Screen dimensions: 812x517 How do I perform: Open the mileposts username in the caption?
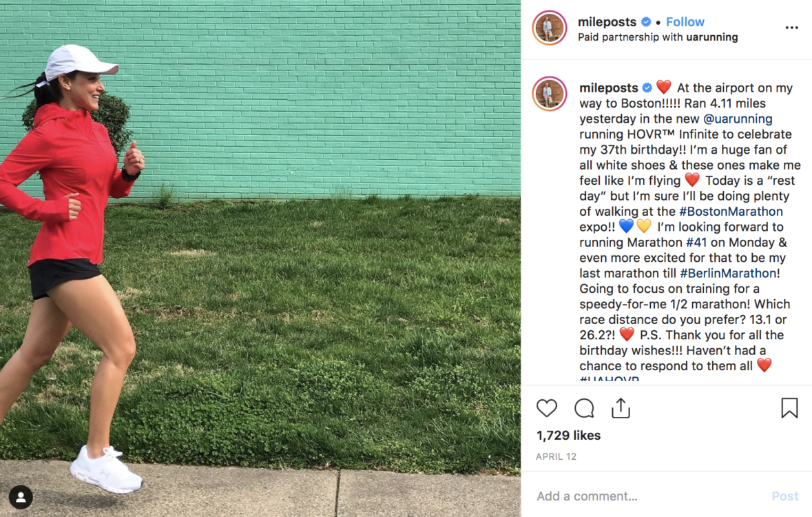coord(608,88)
